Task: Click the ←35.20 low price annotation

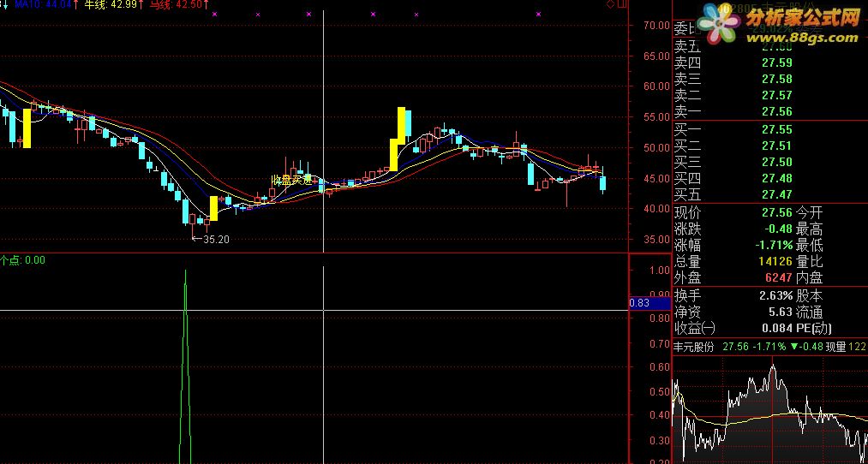Action: [x=210, y=240]
